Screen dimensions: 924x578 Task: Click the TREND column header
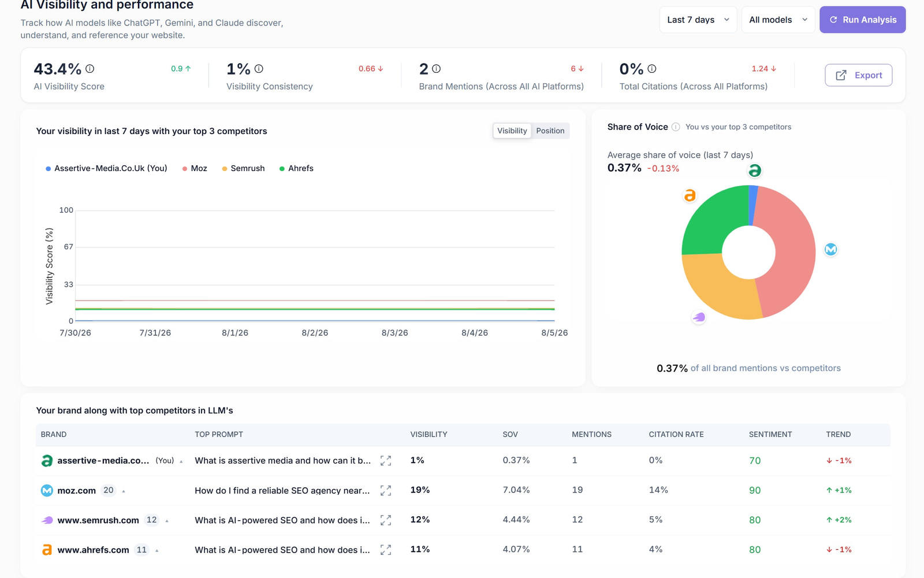tap(838, 434)
